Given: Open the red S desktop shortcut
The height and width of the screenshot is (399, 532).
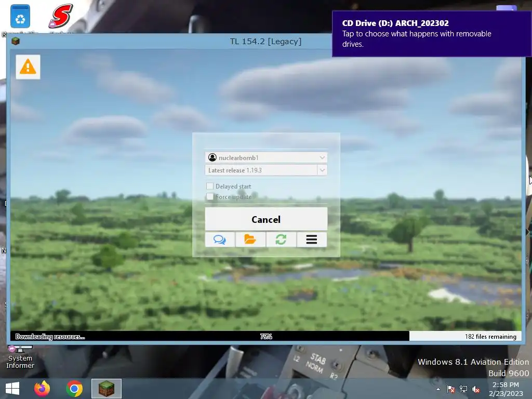Looking at the screenshot, I should coord(61,16).
